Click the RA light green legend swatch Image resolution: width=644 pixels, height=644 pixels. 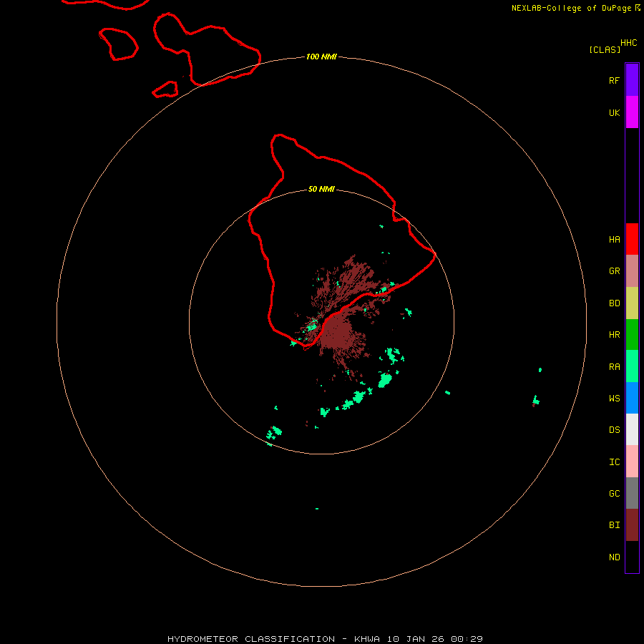pyautogui.click(x=632, y=366)
